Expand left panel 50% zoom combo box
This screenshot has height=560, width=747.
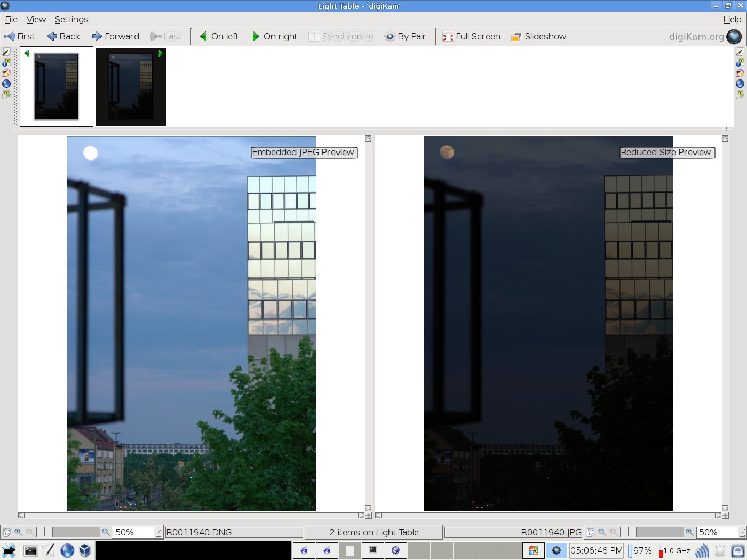158,532
